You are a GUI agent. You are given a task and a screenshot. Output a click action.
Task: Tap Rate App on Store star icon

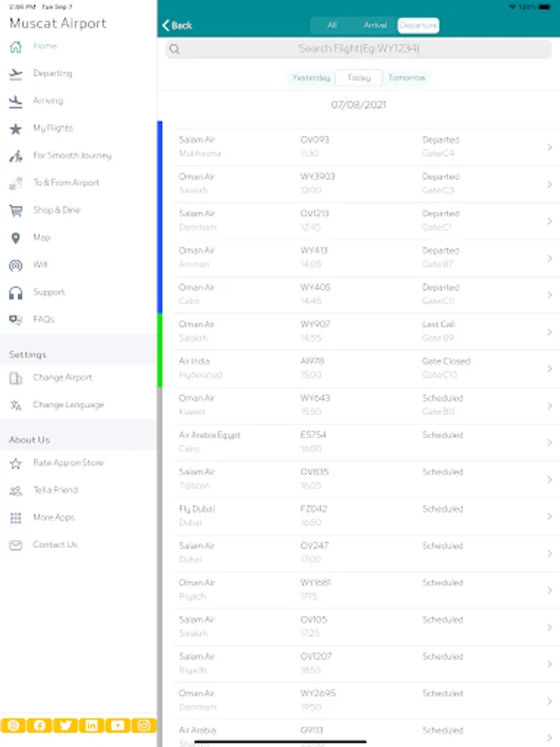[16, 463]
